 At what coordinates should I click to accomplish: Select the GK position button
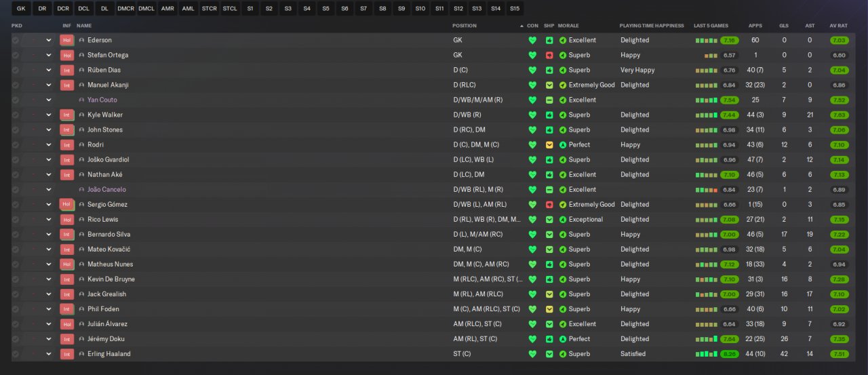(x=21, y=9)
